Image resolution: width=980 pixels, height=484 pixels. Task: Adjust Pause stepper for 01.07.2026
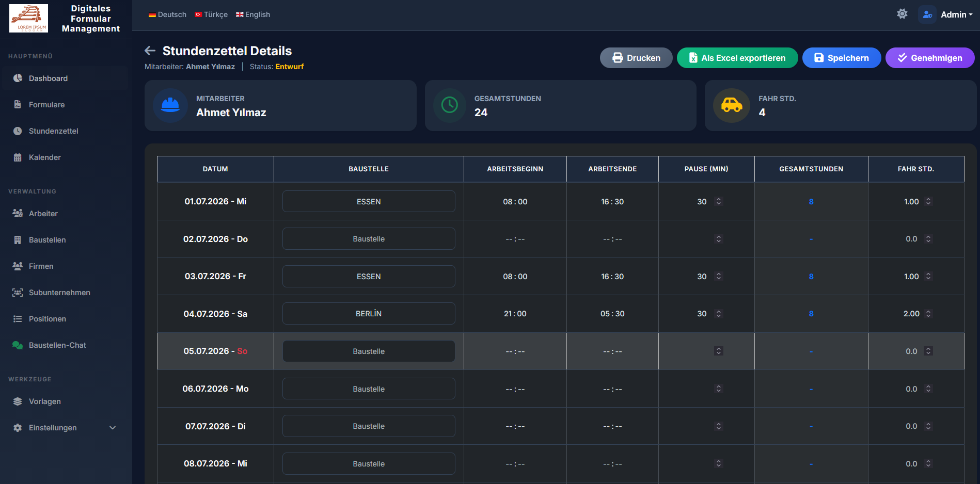(718, 201)
